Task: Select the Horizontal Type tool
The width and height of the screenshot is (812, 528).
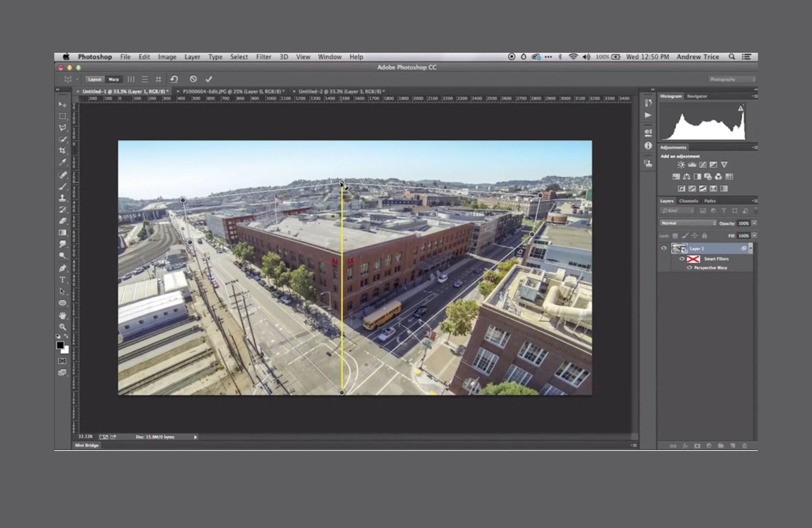Action: point(62,280)
